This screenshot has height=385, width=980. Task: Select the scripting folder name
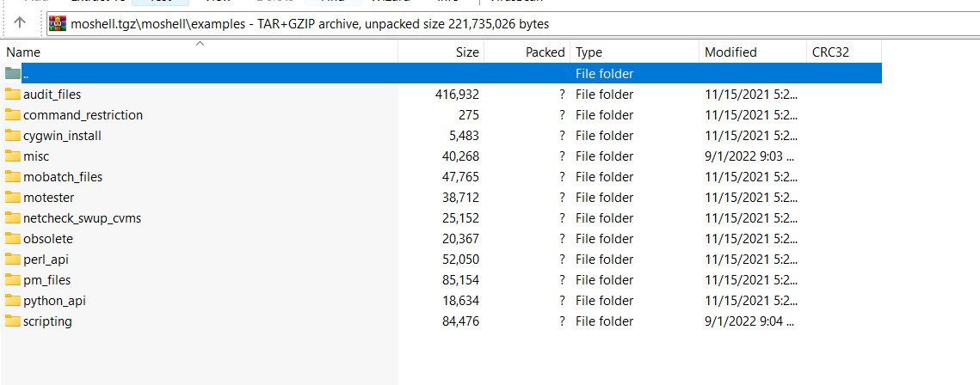[47, 321]
